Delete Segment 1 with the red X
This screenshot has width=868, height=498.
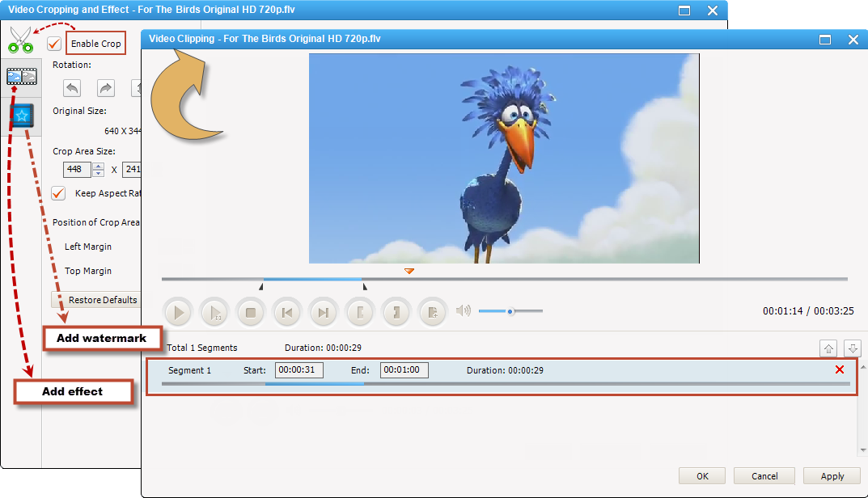coord(839,369)
